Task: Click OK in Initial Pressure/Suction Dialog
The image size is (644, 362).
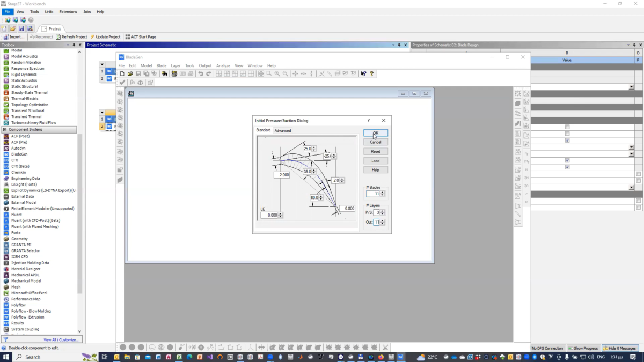Action: tap(376, 133)
